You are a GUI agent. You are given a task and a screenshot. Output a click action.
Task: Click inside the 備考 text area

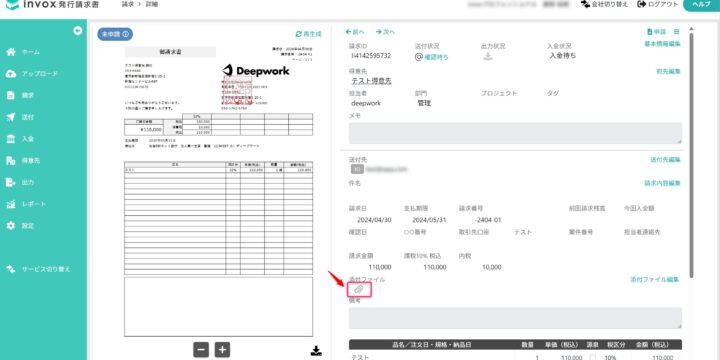[515, 318]
